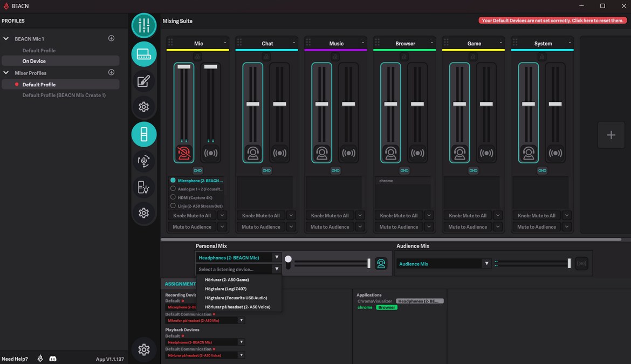Open the mic voice effects sidebar icon
The width and height of the screenshot is (631, 364).
pyautogui.click(x=143, y=161)
